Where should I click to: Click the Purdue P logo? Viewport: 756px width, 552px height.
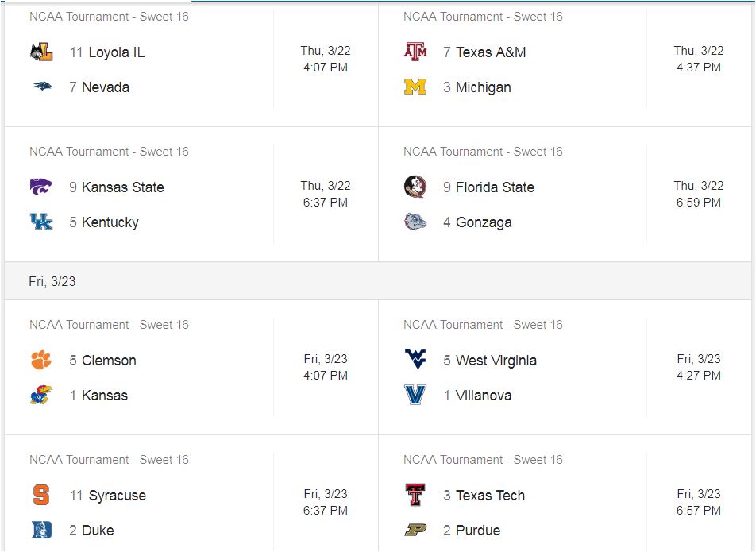tap(415, 531)
